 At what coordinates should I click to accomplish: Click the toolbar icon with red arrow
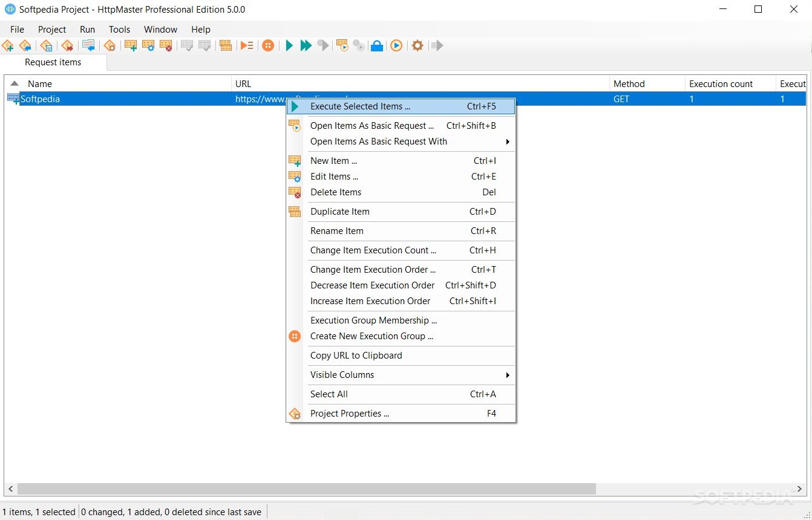[67, 45]
